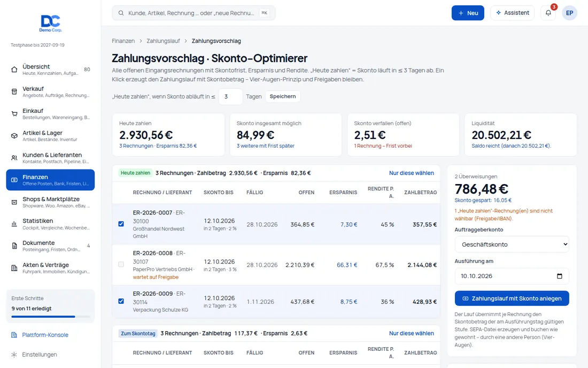
Task: Open Dokumente in the sidebar
Action: (50, 246)
